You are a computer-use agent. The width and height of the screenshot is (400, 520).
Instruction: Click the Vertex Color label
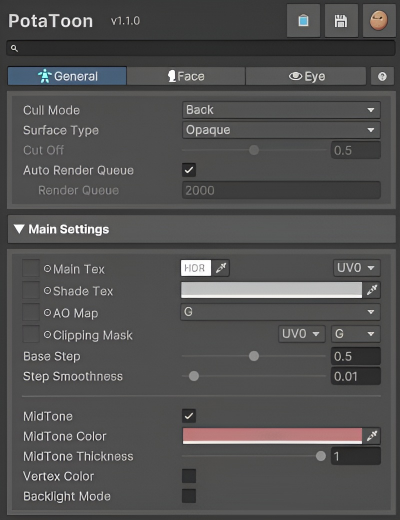[x=58, y=476]
